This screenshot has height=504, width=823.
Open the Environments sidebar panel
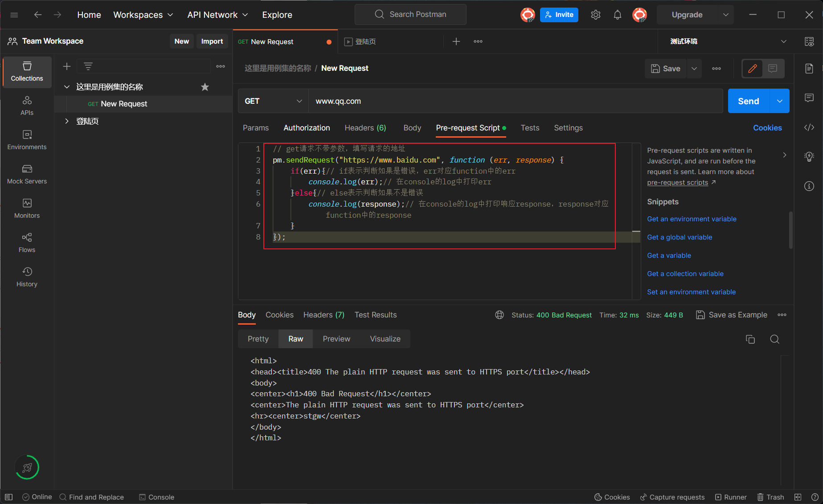click(27, 140)
